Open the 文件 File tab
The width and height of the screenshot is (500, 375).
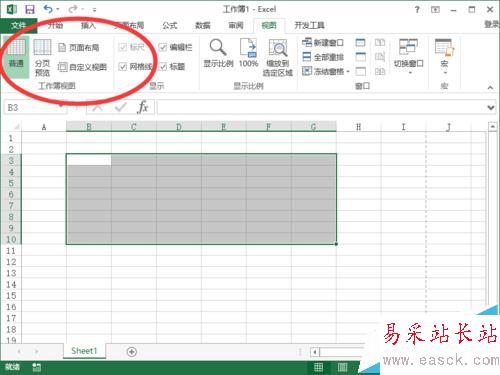[18, 25]
